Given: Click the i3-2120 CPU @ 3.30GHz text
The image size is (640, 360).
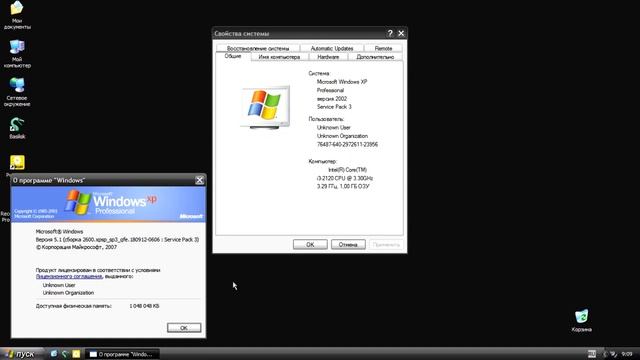Looking at the screenshot, I should (345, 178).
